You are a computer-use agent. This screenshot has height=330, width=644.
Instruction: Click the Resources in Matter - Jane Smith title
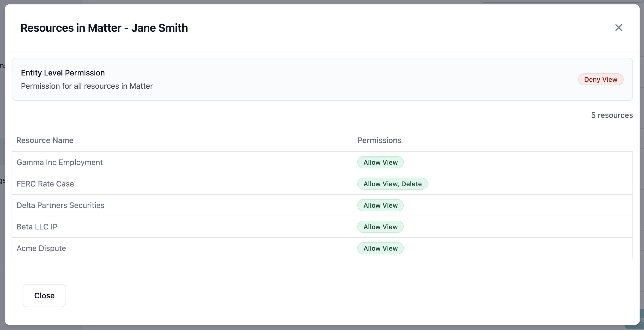point(104,28)
